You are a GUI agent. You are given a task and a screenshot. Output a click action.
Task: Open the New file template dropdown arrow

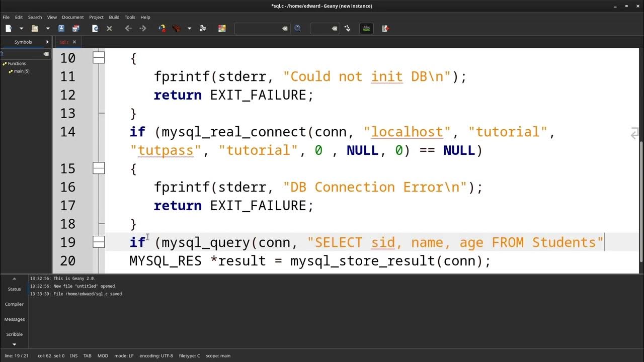pos(21,29)
